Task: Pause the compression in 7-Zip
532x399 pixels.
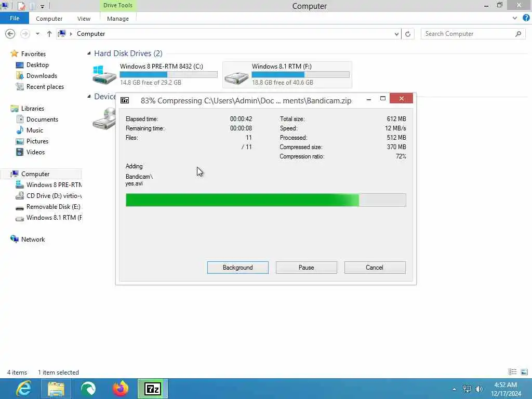Action: (306, 268)
